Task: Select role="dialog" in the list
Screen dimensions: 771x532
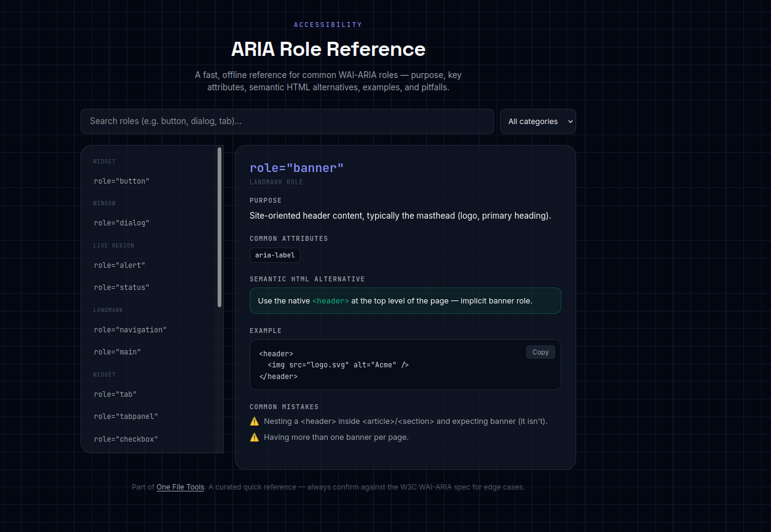Action: point(152,223)
